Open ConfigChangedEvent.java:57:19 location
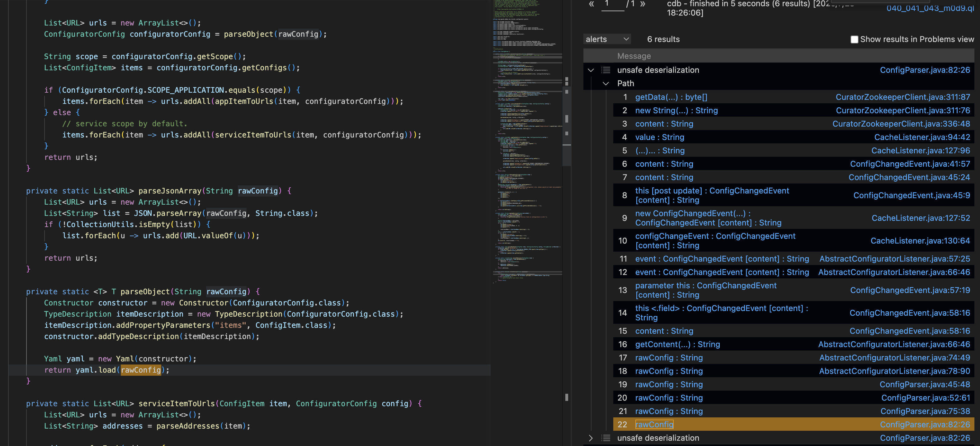Image resolution: width=980 pixels, height=446 pixels. [x=910, y=290]
